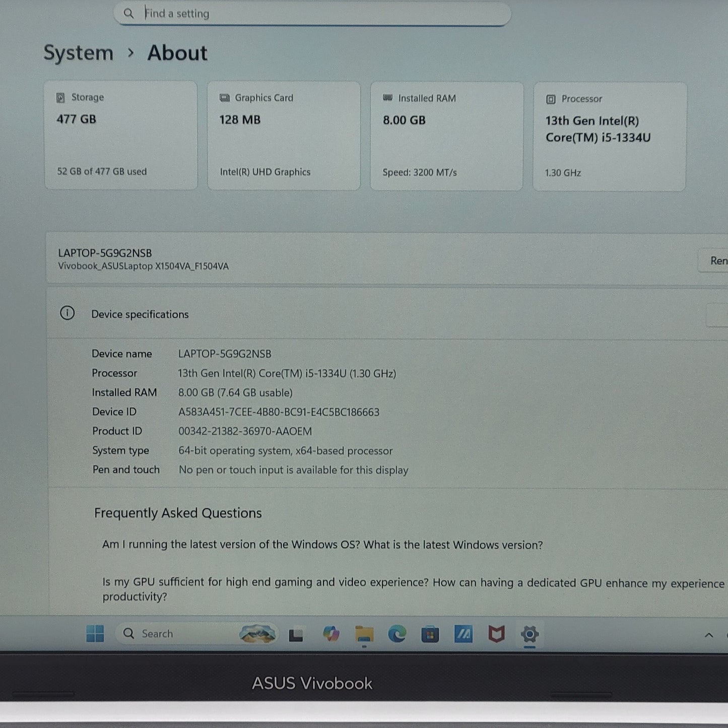Click the Installed RAM card icon
Viewport: 728px width, 728px height.
pyautogui.click(x=387, y=98)
